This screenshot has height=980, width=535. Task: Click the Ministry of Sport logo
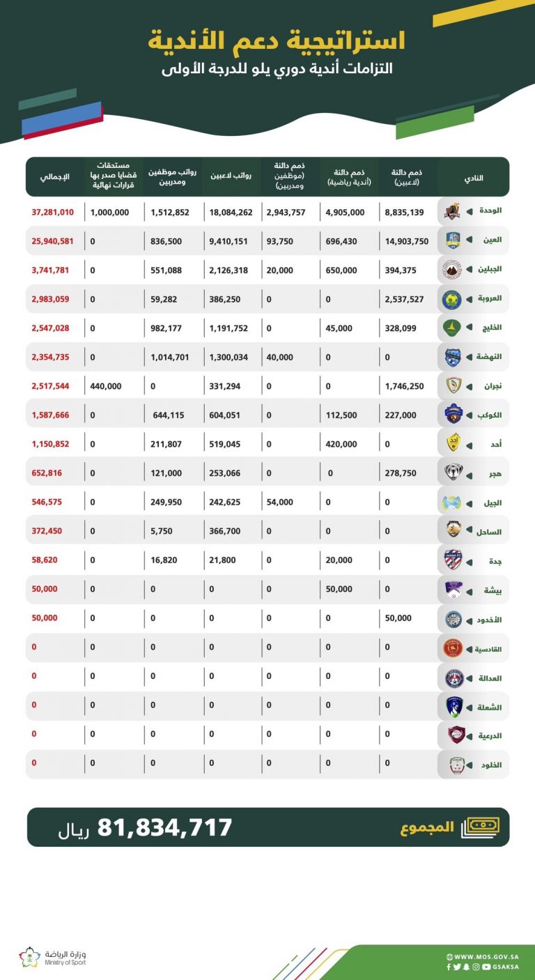tap(53, 958)
